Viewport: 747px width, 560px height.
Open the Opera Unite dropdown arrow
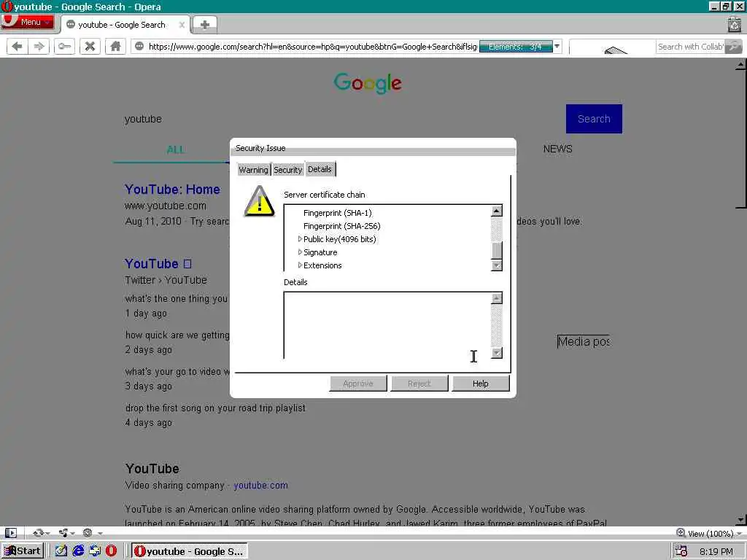coord(72,533)
